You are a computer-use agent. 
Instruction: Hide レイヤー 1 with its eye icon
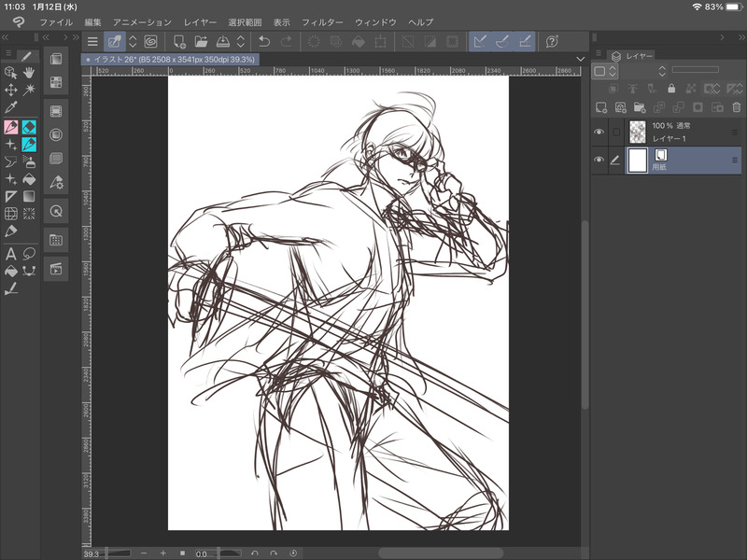pos(599,132)
